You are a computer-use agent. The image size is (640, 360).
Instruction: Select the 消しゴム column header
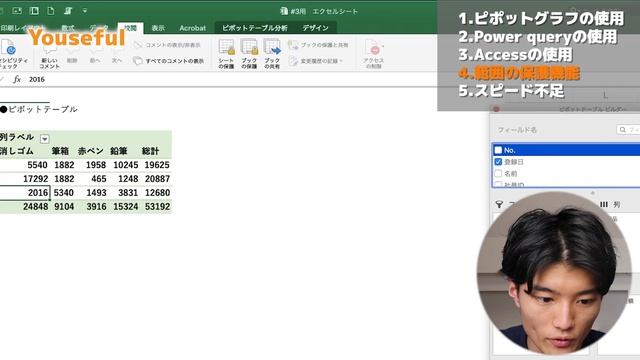coord(17,151)
